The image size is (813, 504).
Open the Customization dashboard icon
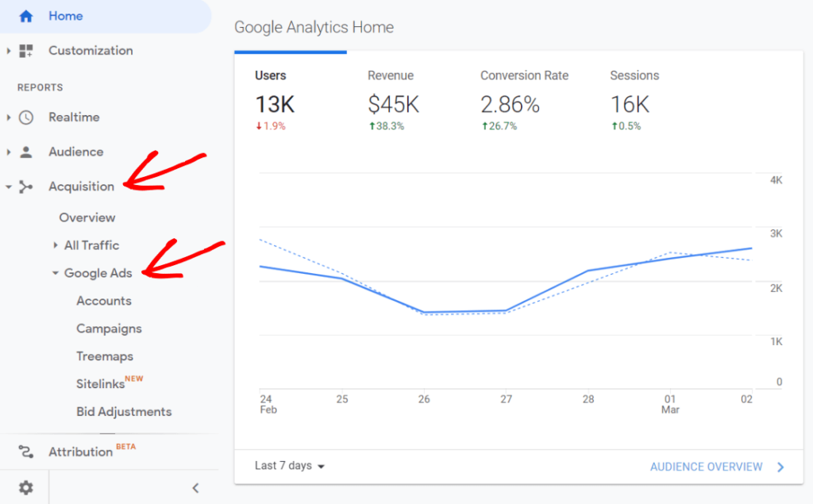coord(25,50)
